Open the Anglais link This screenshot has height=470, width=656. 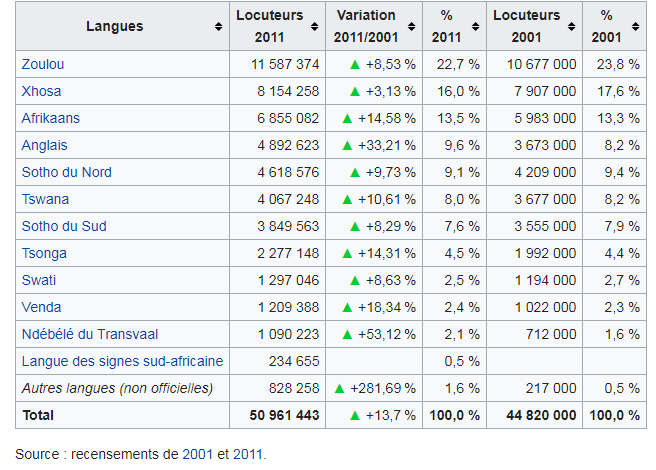(44, 145)
